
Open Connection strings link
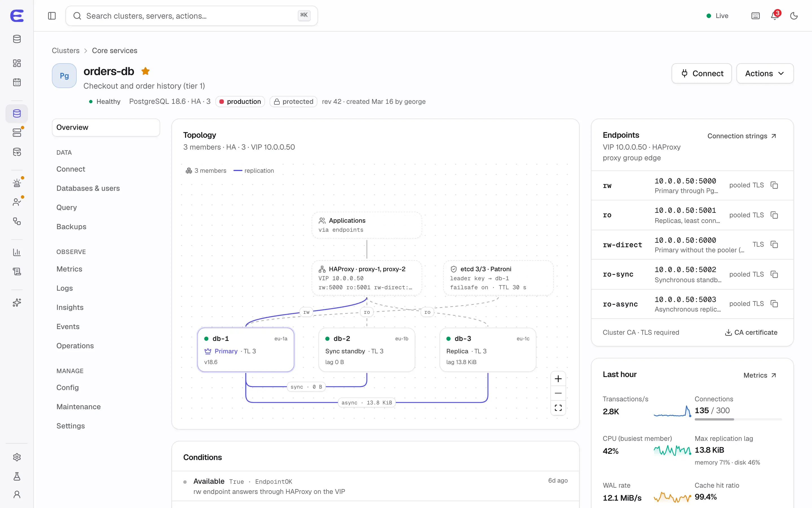point(742,136)
